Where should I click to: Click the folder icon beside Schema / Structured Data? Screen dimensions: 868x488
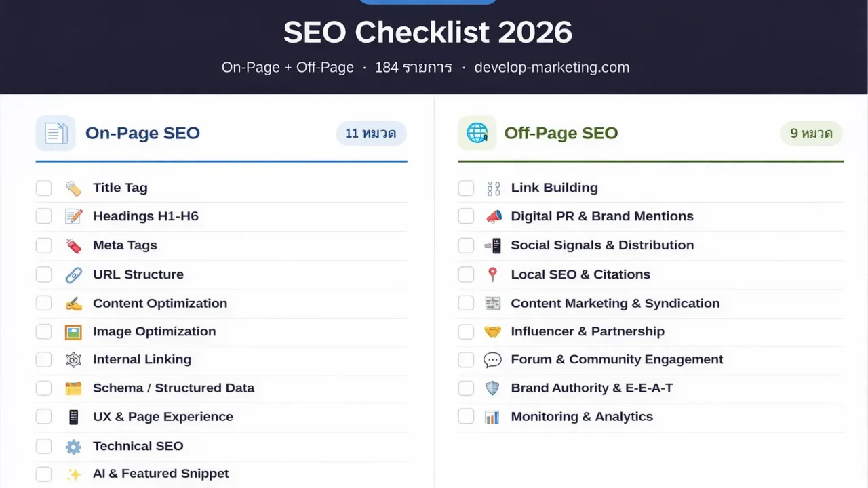pyautogui.click(x=73, y=388)
